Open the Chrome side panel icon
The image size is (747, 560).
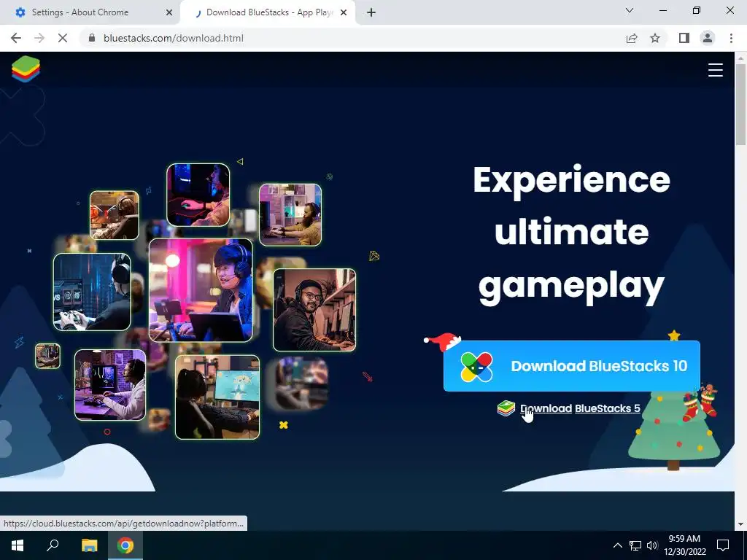click(x=684, y=38)
